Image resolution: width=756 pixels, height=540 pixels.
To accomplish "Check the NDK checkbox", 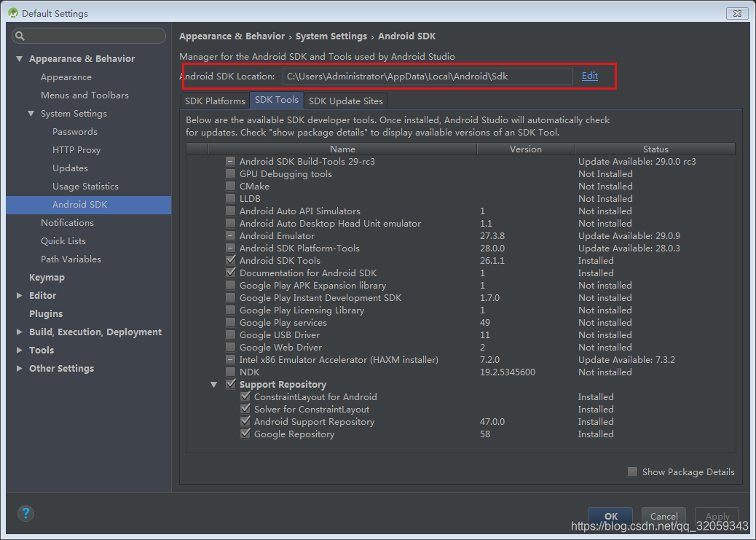I will coord(230,372).
